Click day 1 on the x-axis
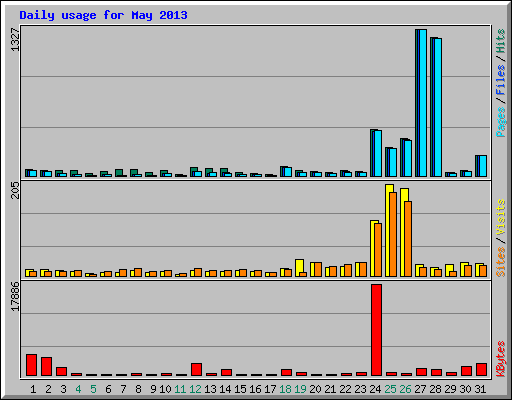 (x=33, y=389)
